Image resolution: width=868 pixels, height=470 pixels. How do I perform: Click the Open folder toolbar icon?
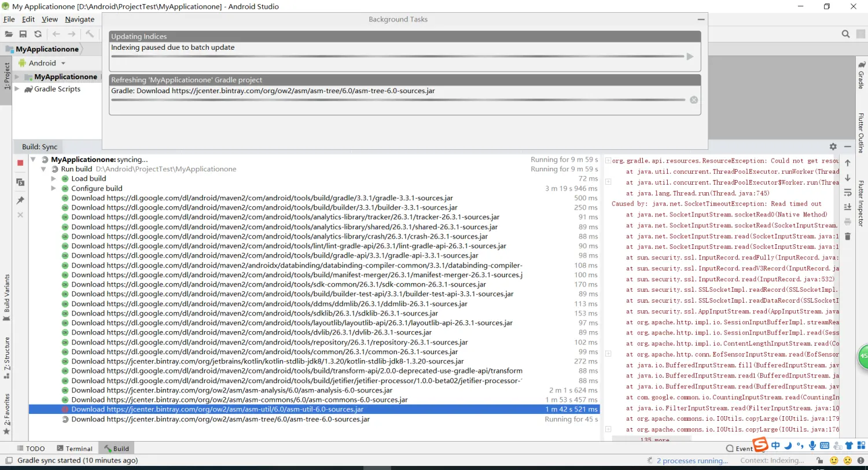click(x=9, y=34)
